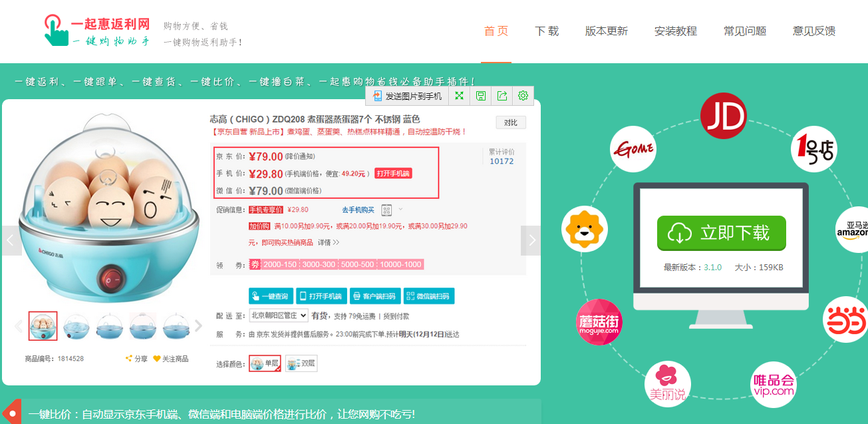Viewport: 868px width, 424px height.
Task: Click the Amazon logo icon
Action: pyautogui.click(x=852, y=230)
